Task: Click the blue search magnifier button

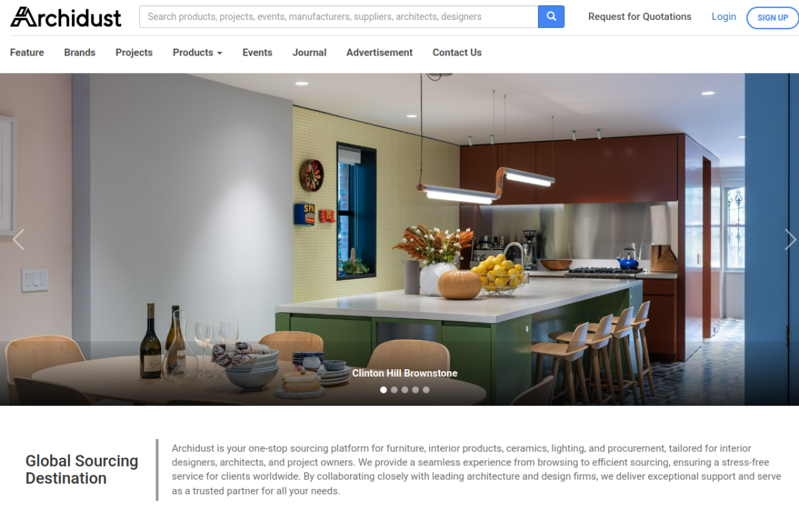Action: (x=551, y=17)
